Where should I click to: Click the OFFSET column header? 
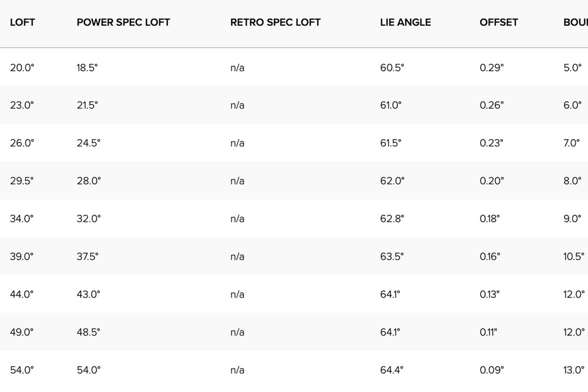[x=499, y=22]
